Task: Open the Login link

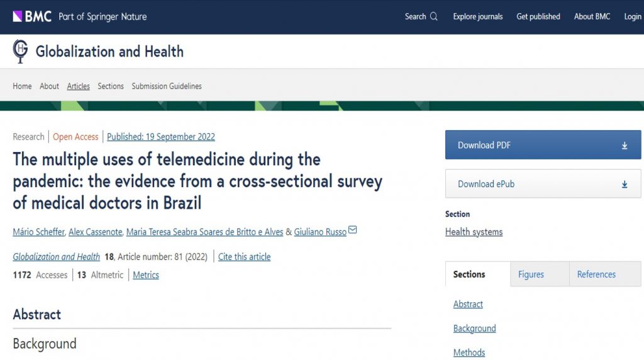Action: 632,17
